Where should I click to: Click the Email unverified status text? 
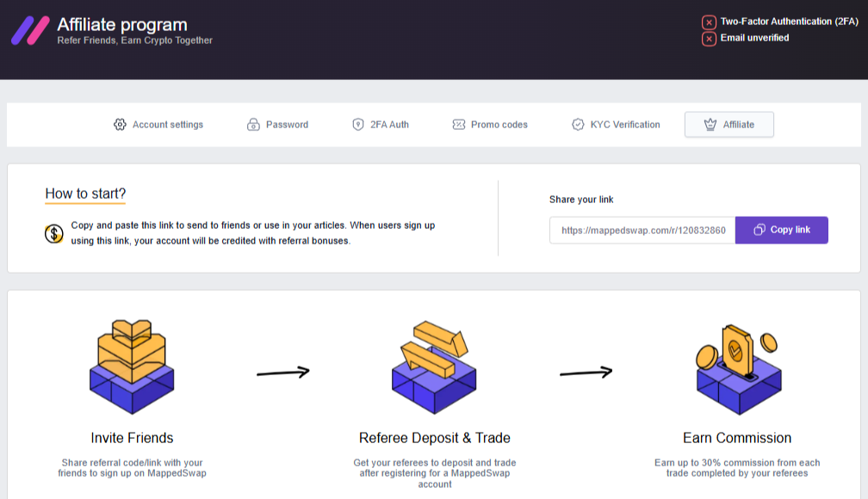pyautogui.click(x=754, y=38)
